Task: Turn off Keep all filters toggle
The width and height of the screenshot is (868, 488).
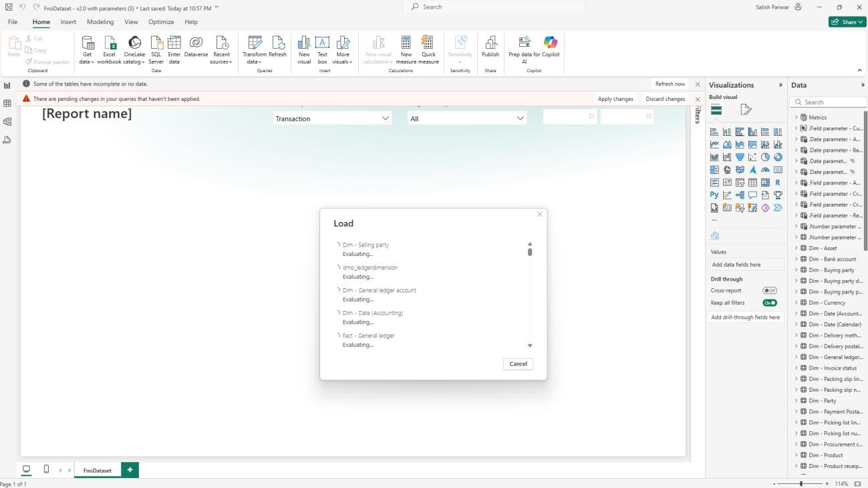Action: [x=770, y=303]
